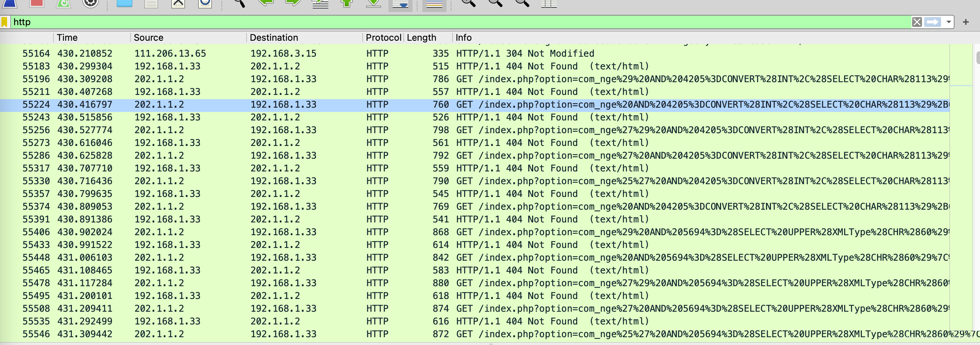Select packet 55374 with length 769
Screen dimensions: 980x345
point(475,207)
